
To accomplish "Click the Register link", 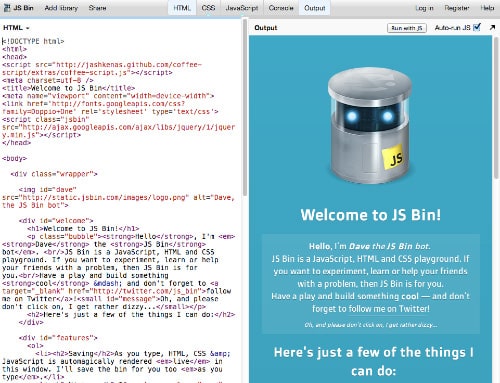I will tap(457, 8).
